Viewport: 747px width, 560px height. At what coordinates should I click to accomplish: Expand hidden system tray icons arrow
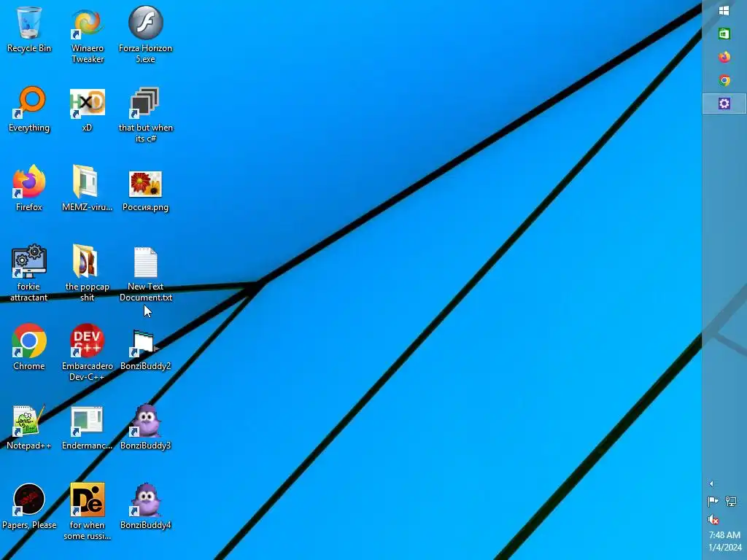click(x=711, y=484)
